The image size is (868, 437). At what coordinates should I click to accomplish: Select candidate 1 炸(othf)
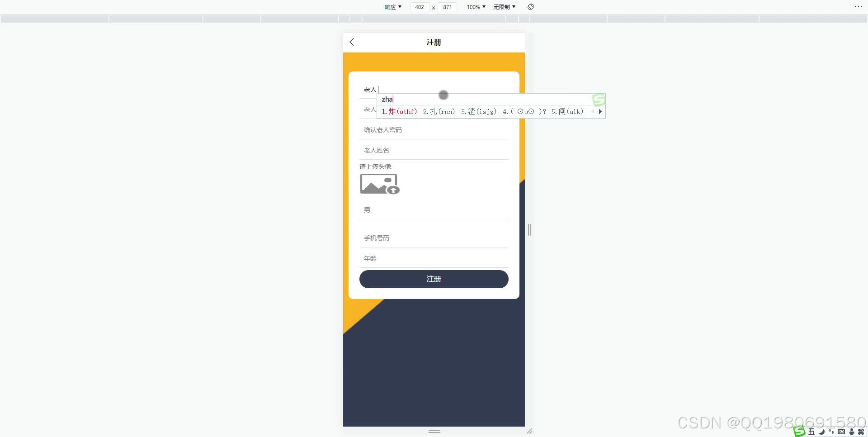[x=399, y=111]
